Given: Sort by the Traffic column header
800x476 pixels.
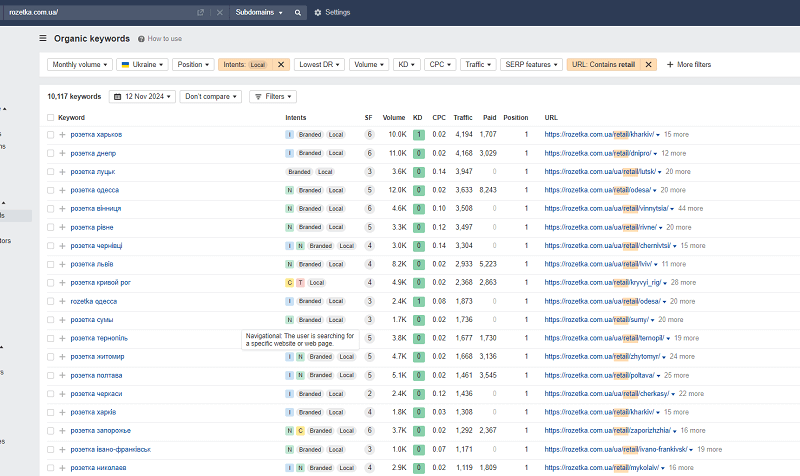Looking at the screenshot, I should click(x=463, y=118).
